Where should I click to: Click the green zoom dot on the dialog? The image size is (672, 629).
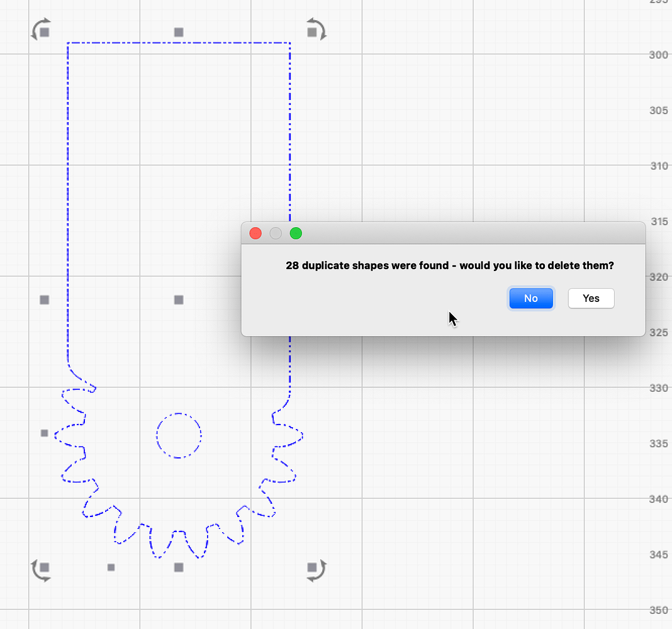296,233
